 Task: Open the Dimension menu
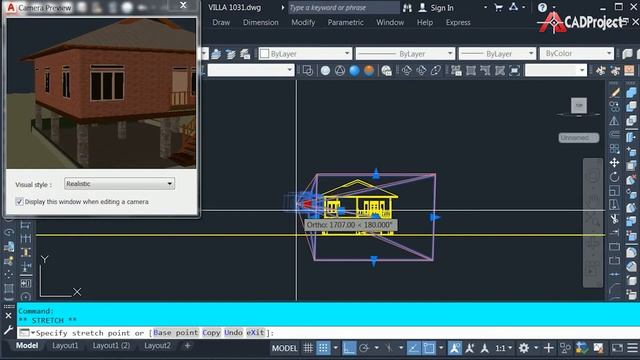(260, 22)
